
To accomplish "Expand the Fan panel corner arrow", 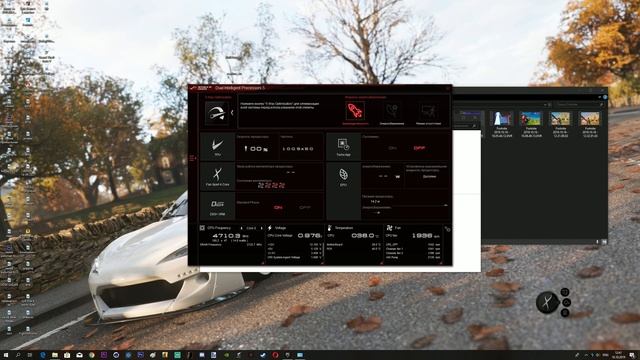I will point(440,263).
